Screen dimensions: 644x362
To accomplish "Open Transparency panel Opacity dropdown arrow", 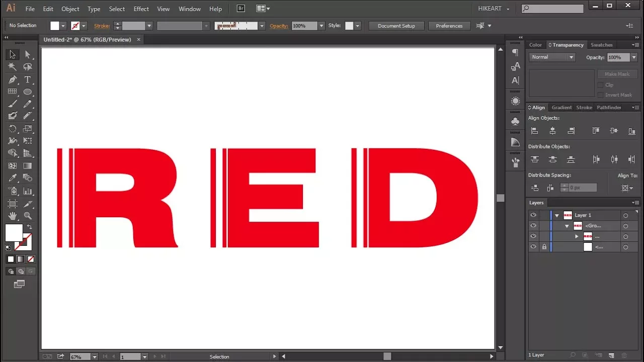I will [x=633, y=57].
